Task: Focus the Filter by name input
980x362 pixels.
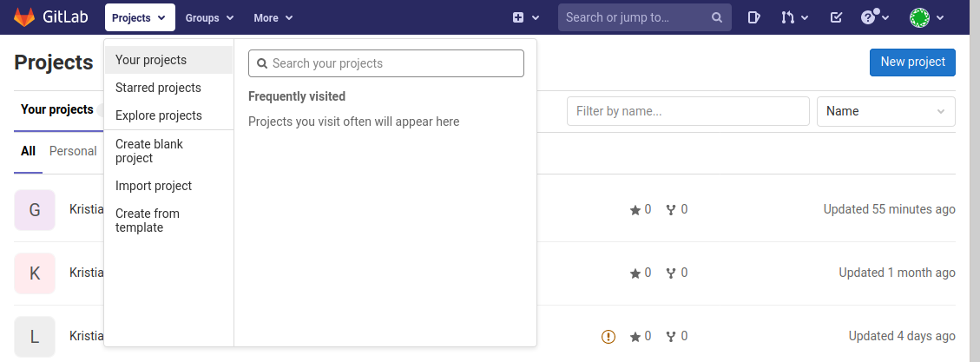Action: (x=687, y=111)
